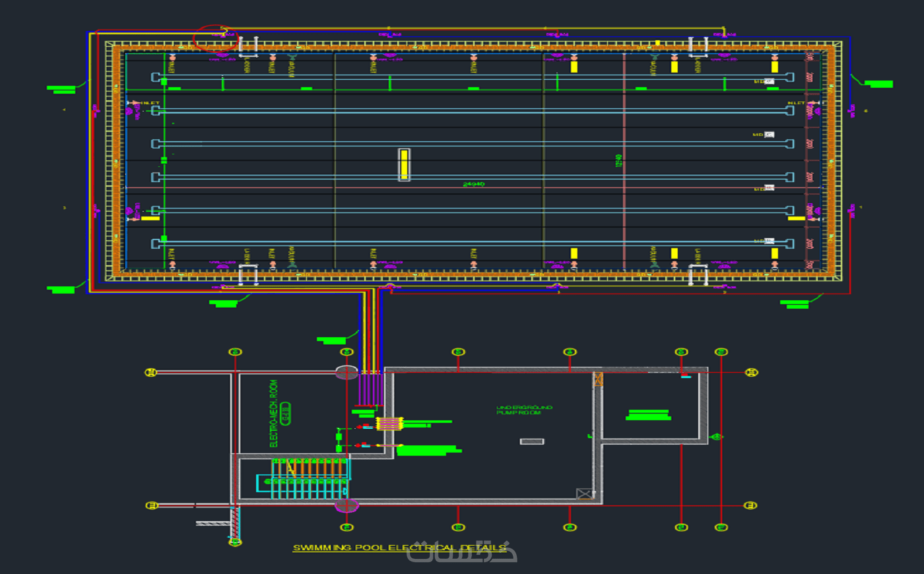924x574 pixels.
Task: Pick the "12540" vertical pool width dimension
Action: coord(618,160)
